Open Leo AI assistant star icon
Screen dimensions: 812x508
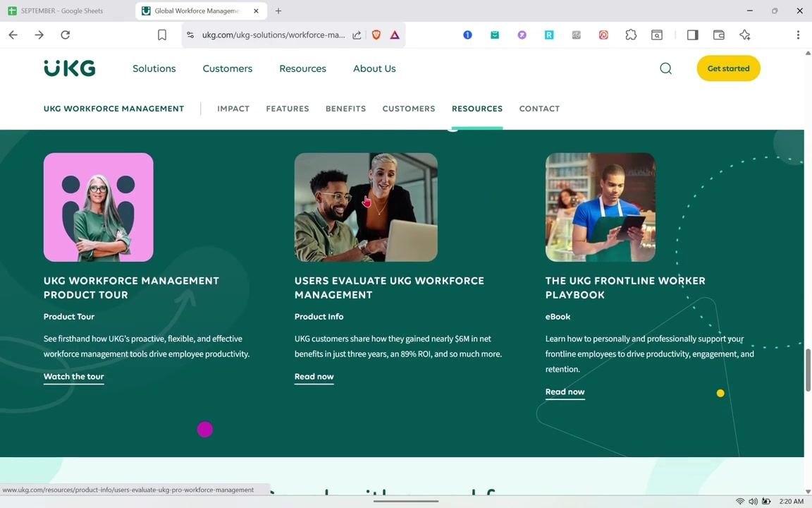click(x=745, y=35)
